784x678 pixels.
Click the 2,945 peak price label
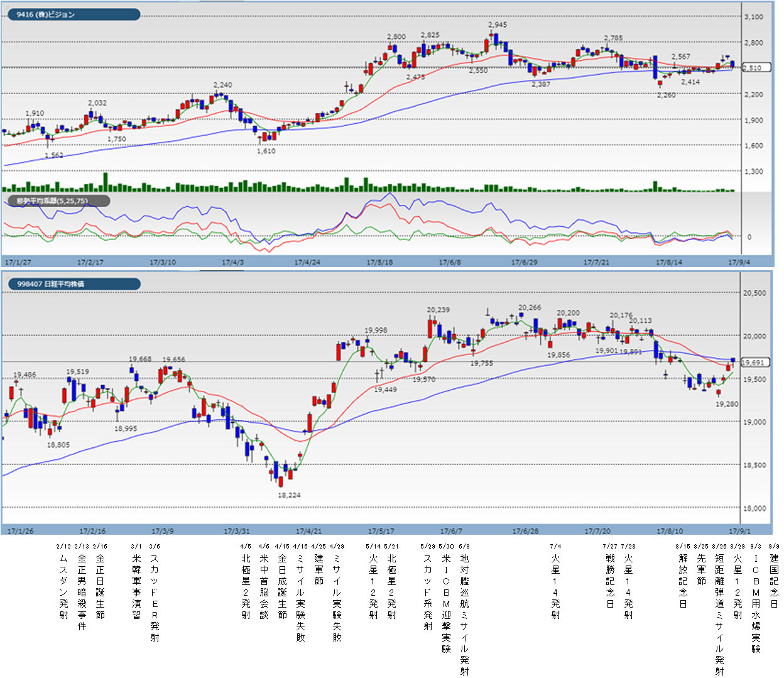click(497, 25)
